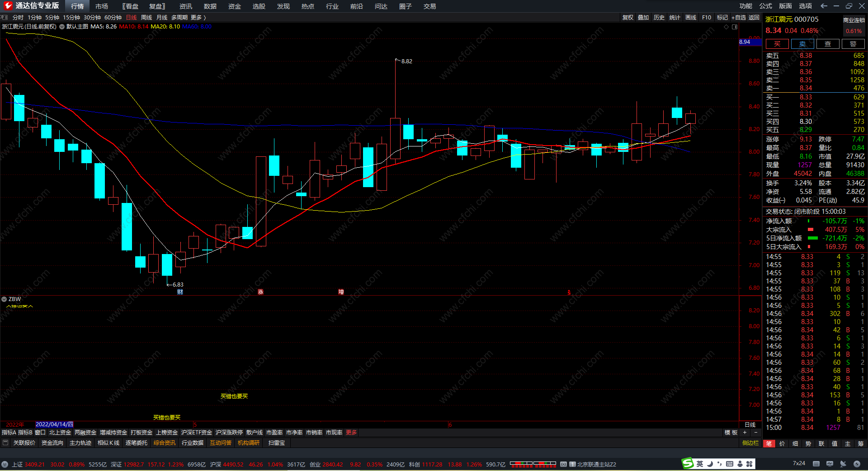Click the small icon left of 分时
Viewport: 868px width, 471px height.
pyautogui.click(x=5, y=17)
